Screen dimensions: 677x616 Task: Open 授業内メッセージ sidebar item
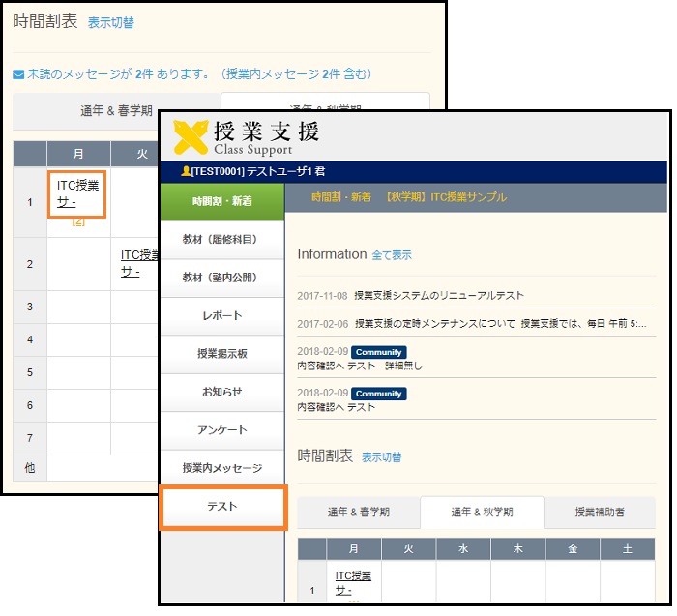(x=221, y=468)
